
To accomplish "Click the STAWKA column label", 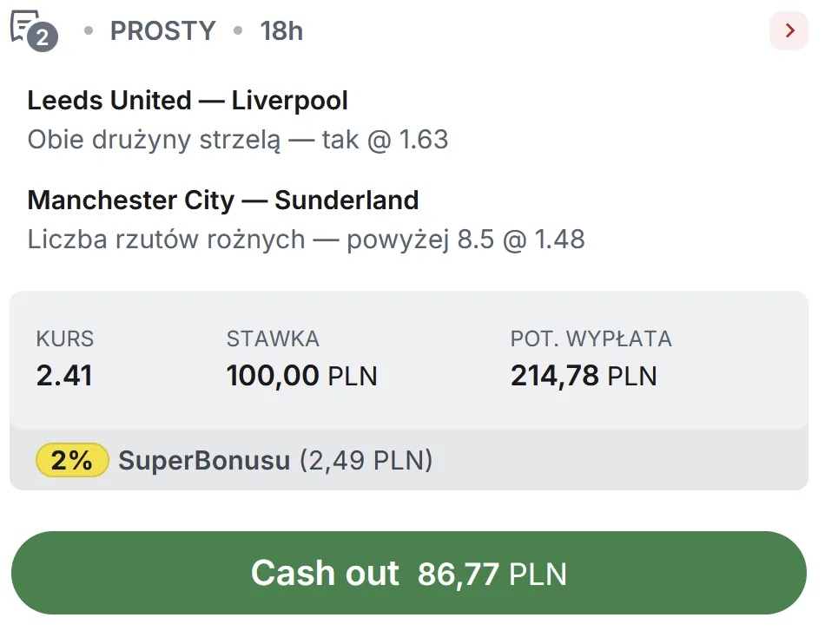I will click(273, 338).
